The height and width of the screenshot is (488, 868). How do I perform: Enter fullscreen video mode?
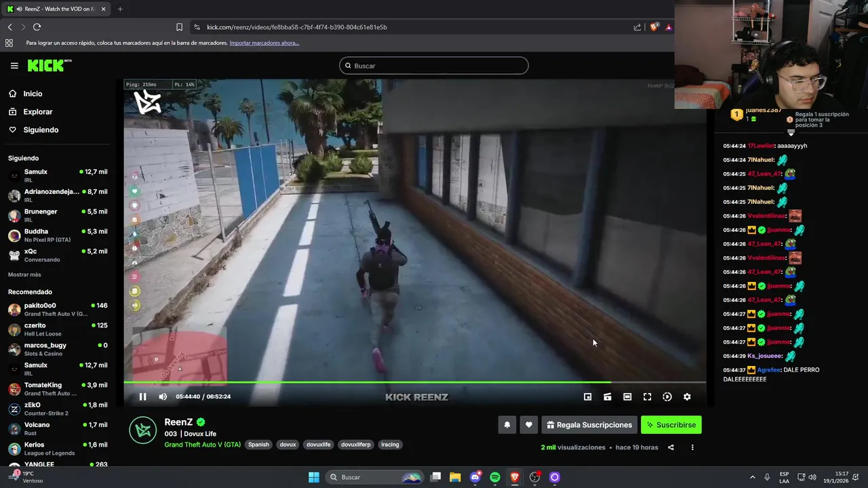tap(647, 396)
